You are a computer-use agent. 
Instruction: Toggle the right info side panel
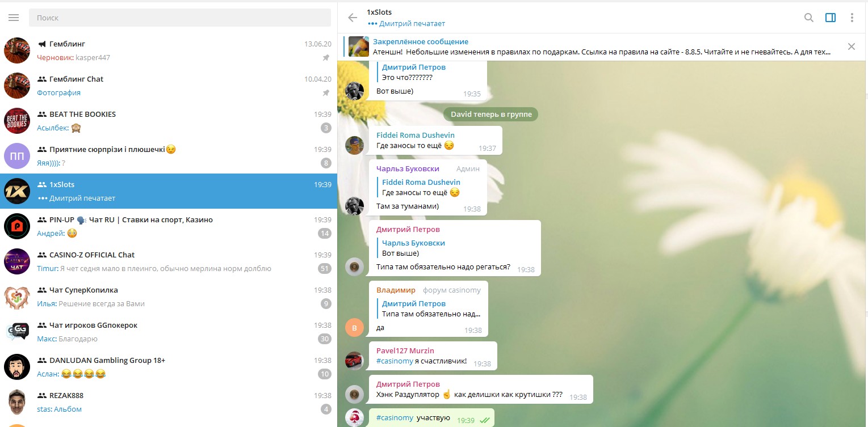[x=831, y=18]
